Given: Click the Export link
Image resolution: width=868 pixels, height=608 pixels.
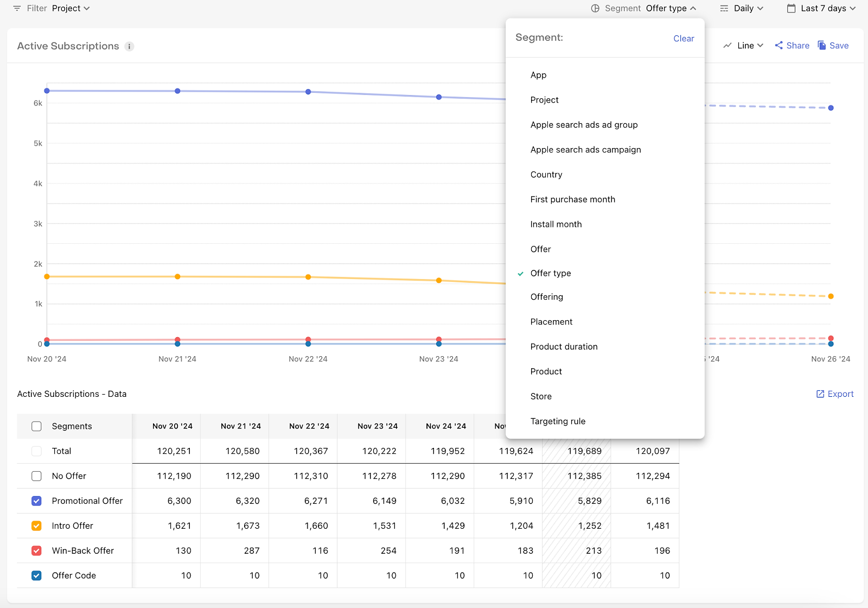Looking at the screenshot, I should pos(835,394).
